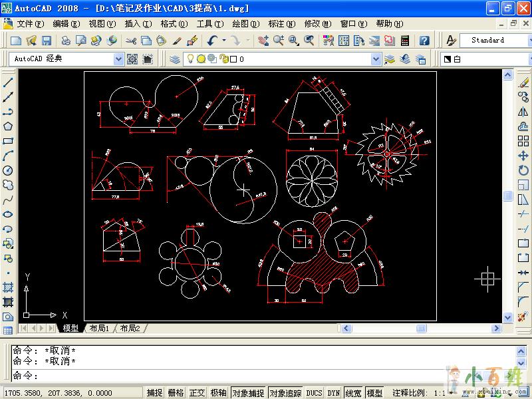This screenshot has height=399, width=532.
Task: Enable 栅格 grid display
Action: click(x=176, y=393)
